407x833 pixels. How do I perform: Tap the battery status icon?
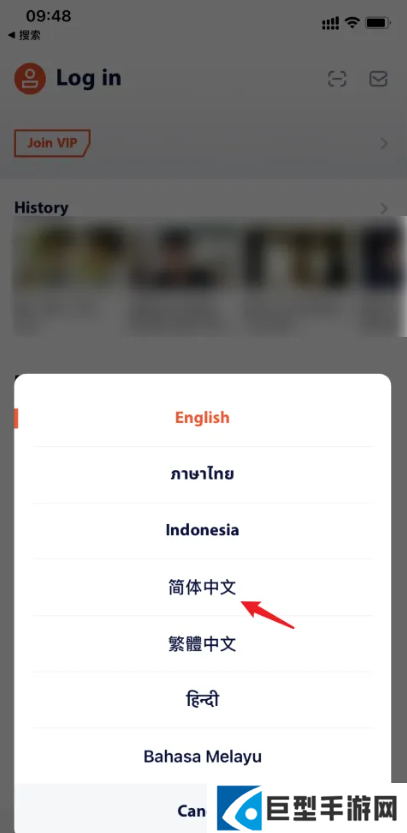click(x=379, y=22)
